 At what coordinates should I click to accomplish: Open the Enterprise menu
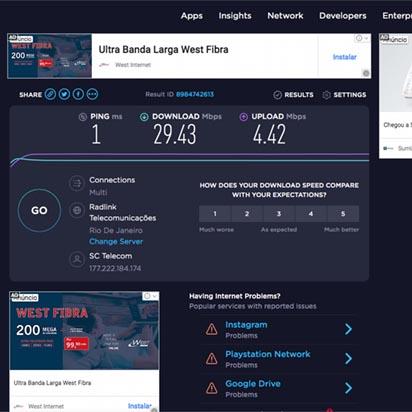(397, 16)
